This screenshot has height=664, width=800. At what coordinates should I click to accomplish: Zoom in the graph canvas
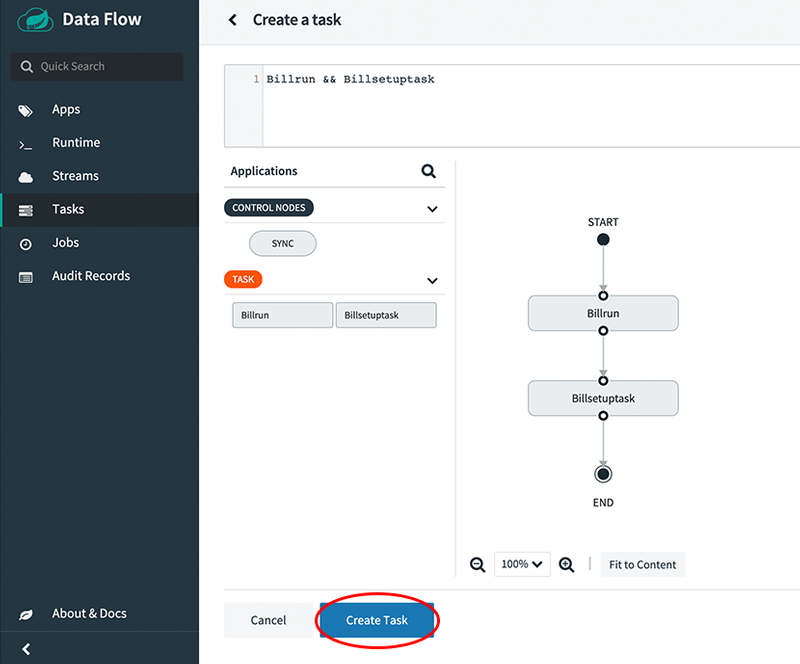click(566, 564)
